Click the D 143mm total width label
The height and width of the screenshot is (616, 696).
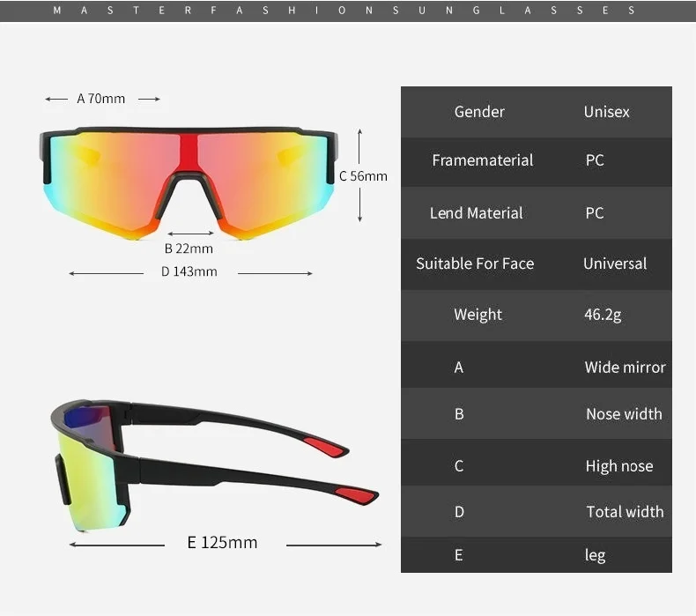point(189,271)
